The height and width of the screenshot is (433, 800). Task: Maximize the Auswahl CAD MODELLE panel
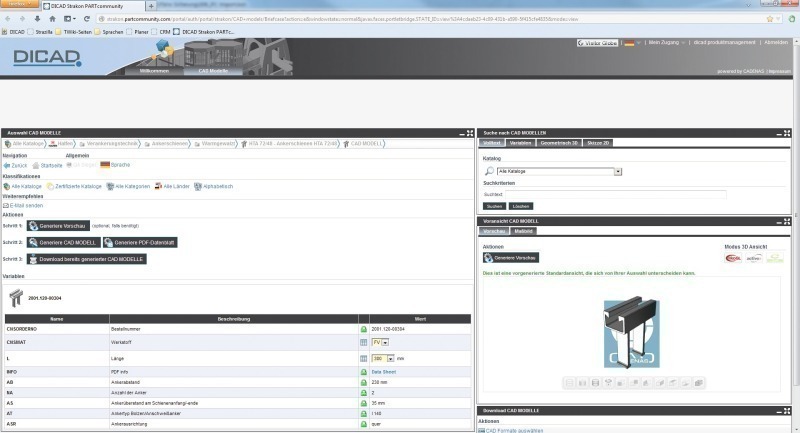pyautogui.click(x=470, y=133)
